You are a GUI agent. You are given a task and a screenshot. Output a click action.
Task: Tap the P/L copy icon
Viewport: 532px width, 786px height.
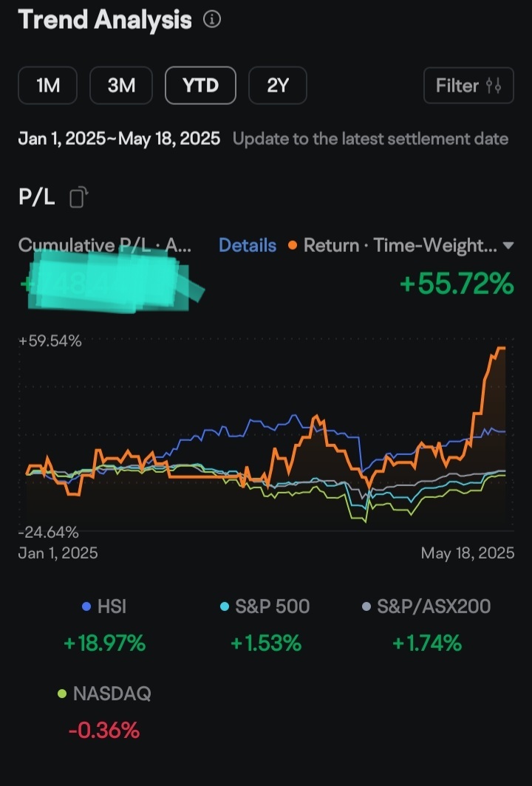pyautogui.click(x=78, y=197)
